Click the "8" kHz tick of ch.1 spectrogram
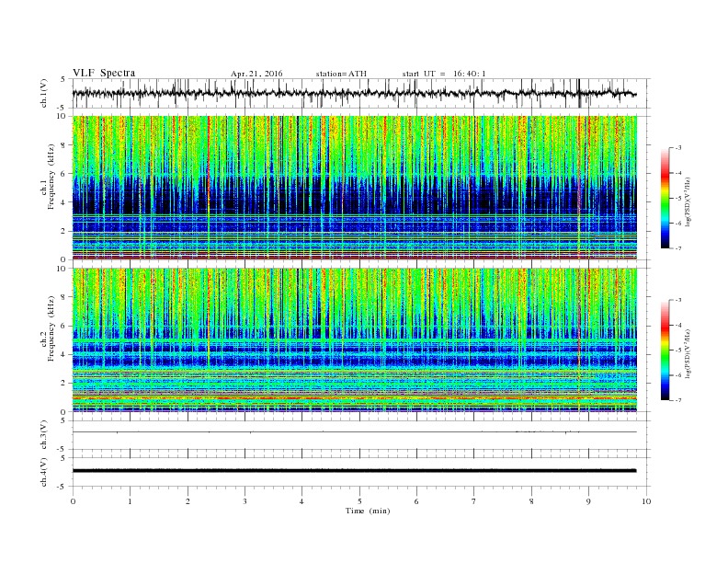The image size is (728, 563). tap(63, 145)
